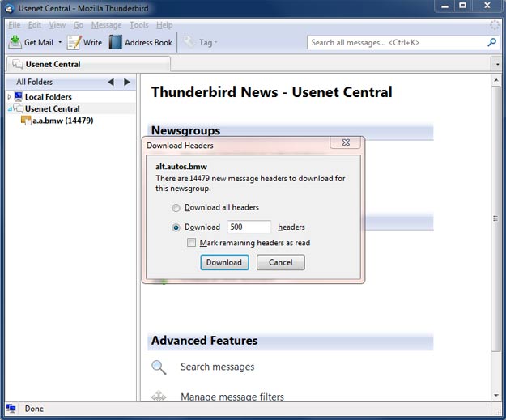Viewport: 506px width, 420px height.
Task: Click the Cancel button in dialog
Action: coord(281,262)
